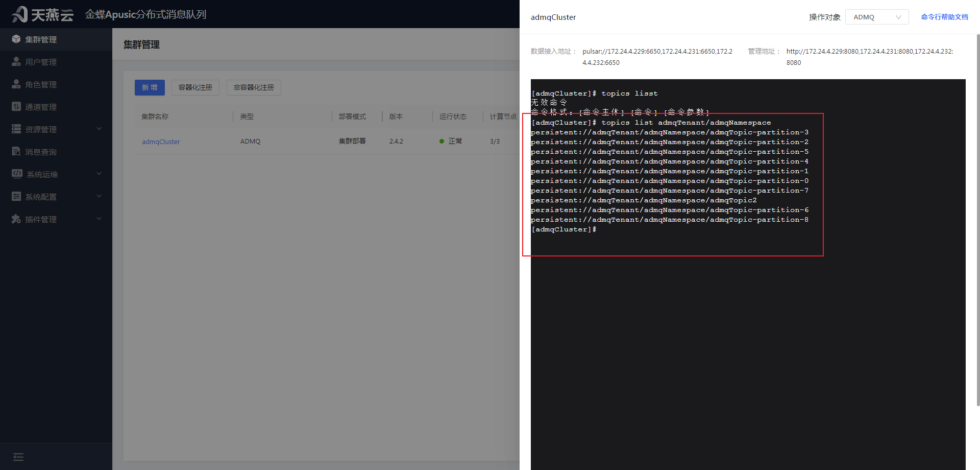Click the drawer vertical scrollbar
Viewport: 980px width, 470px height.
(x=978, y=220)
